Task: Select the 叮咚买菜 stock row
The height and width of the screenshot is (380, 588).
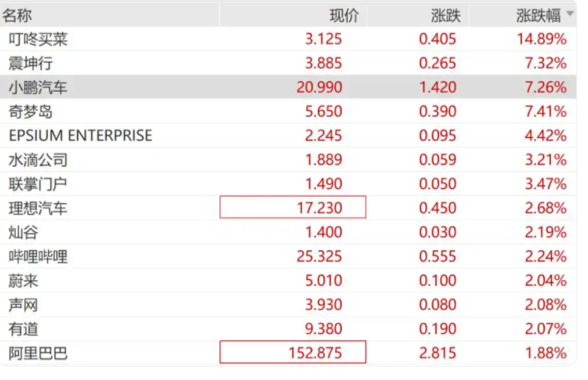Action: coord(38,39)
